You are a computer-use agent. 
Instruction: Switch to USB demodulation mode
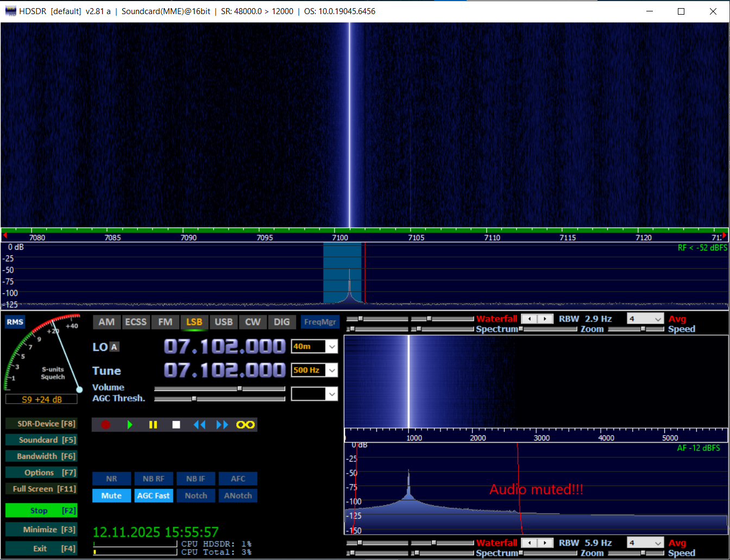click(x=223, y=322)
